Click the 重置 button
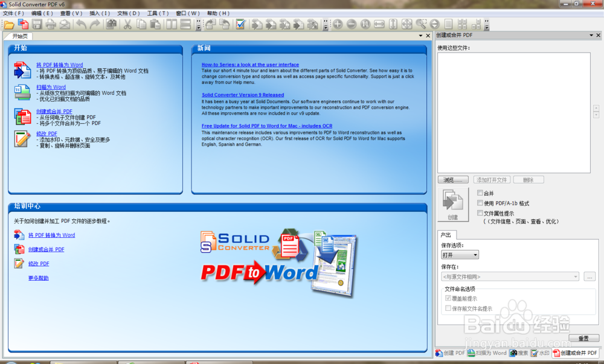604x364 pixels. point(584,338)
